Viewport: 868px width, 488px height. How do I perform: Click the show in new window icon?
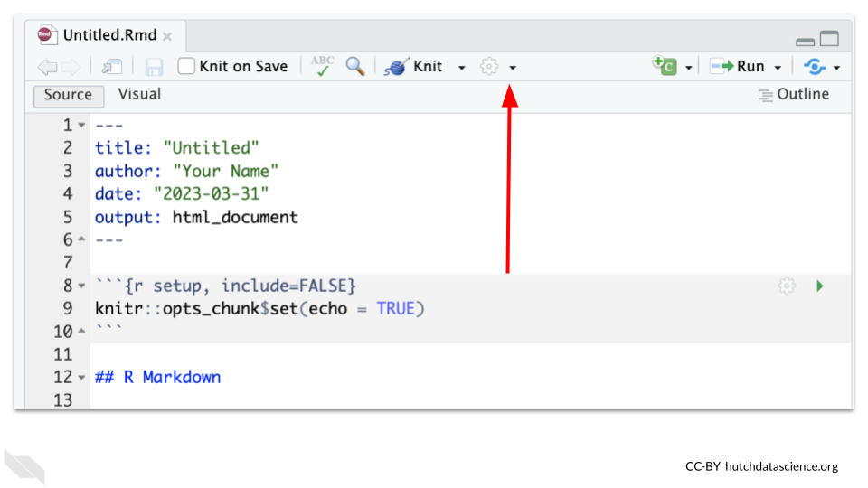pos(112,67)
